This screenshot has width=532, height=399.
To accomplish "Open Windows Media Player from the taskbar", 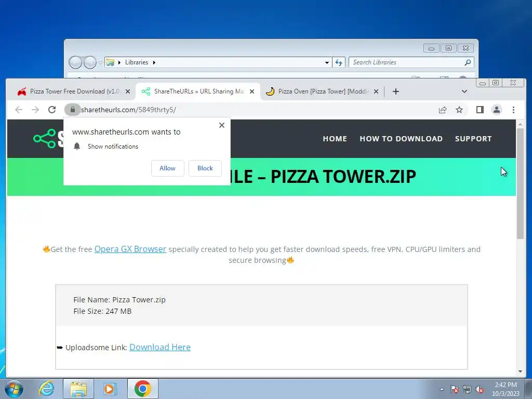I will 110,389.
